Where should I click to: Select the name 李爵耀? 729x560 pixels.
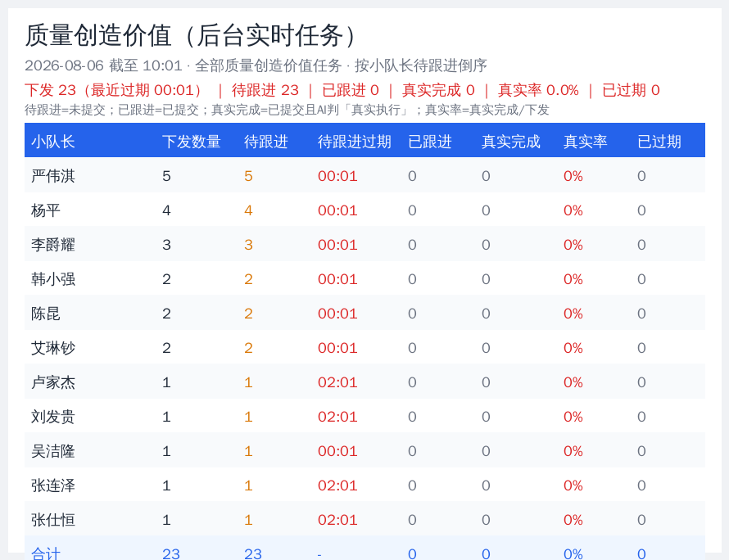[x=53, y=245]
